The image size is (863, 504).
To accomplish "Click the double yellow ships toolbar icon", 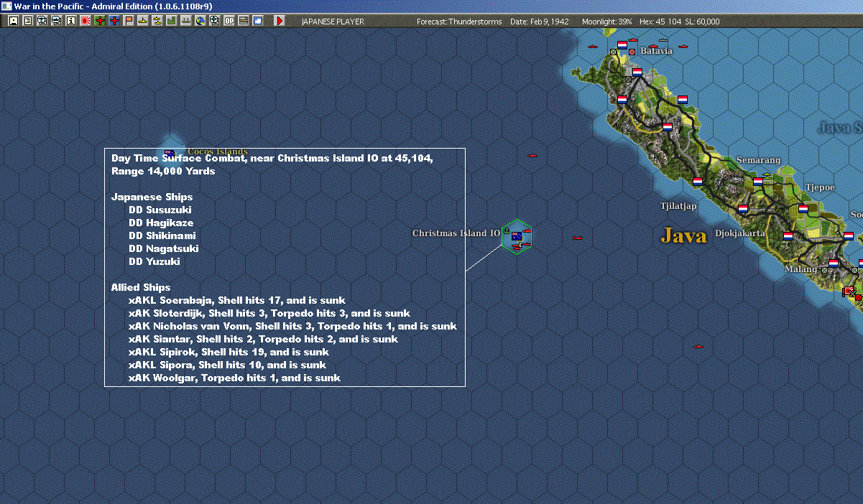I will point(157,21).
